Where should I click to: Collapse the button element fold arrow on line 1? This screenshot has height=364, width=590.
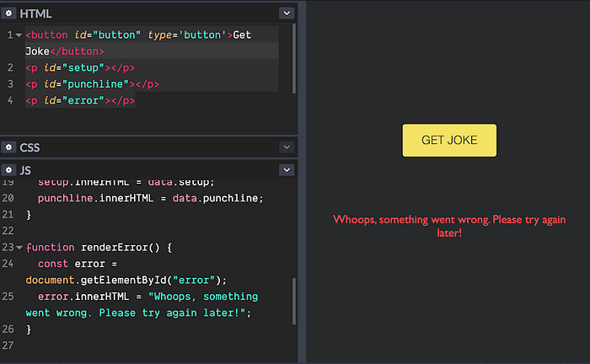pyautogui.click(x=19, y=35)
